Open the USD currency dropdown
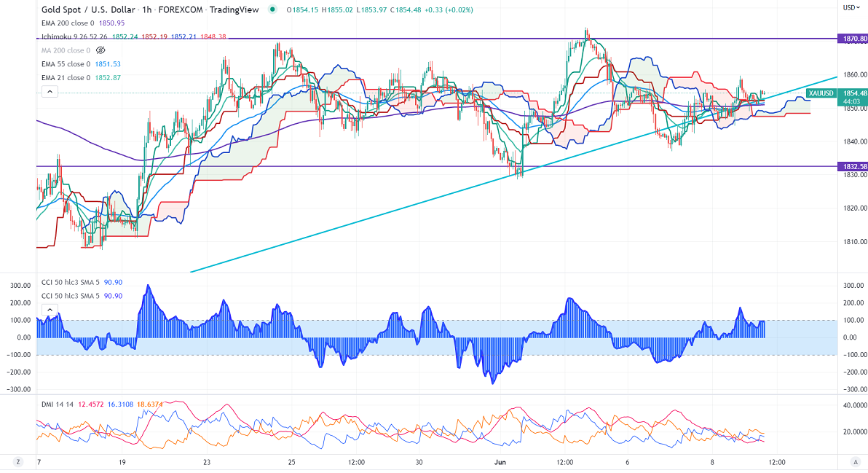 [849, 8]
